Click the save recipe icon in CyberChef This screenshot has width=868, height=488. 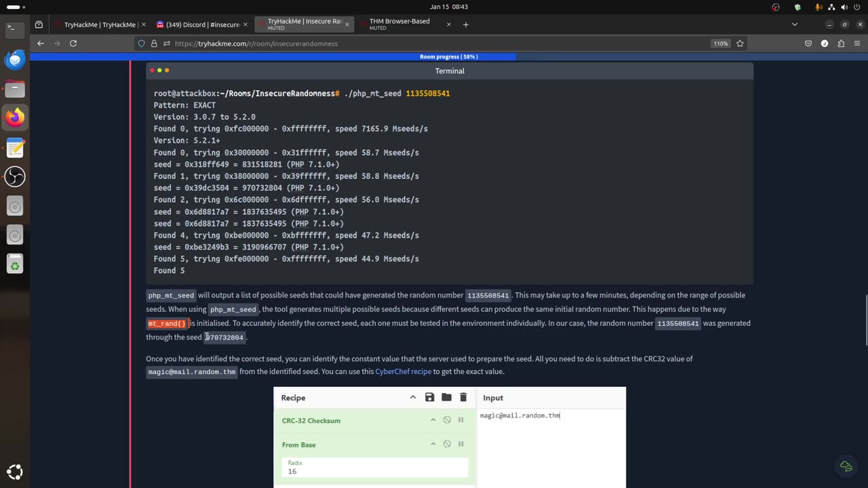click(429, 397)
